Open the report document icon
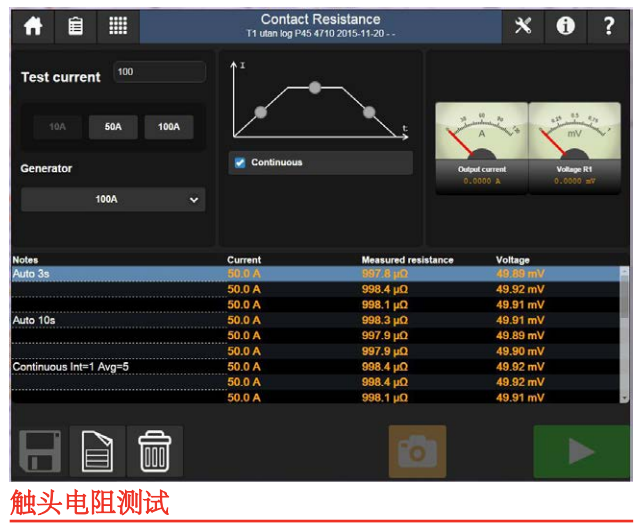 (98, 452)
